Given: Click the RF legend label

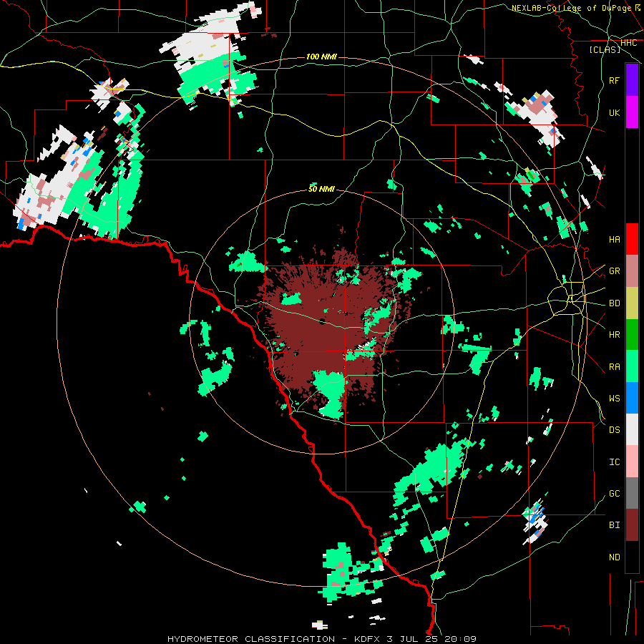Looking at the screenshot, I should 615,80.
